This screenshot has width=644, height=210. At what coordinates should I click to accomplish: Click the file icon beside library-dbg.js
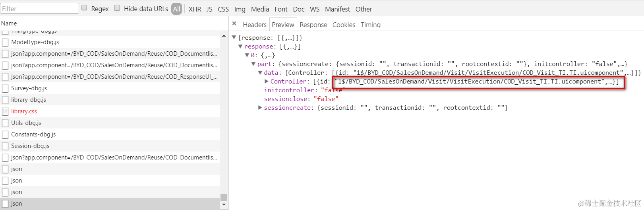click(x=5, y=100)
